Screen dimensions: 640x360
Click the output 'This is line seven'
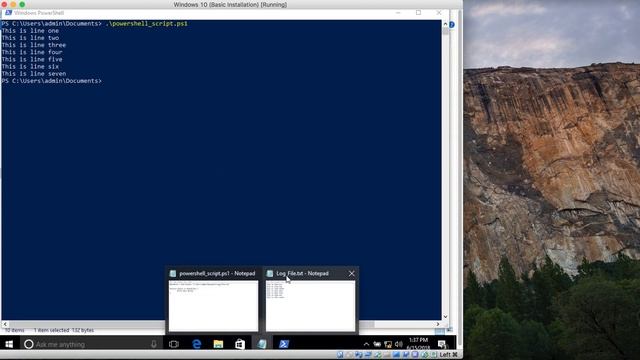(34, 74)
